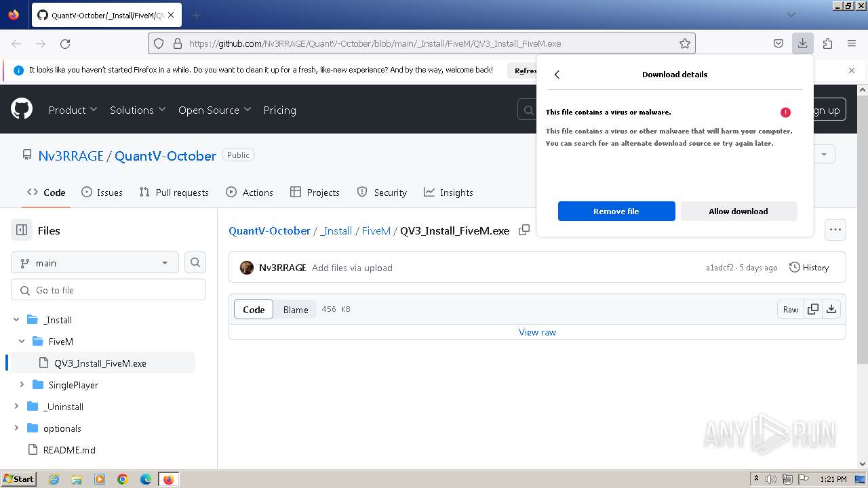868x488 pixels.
Task: Click the bookmark star in address bar
Action: click(x=685, y=43)
